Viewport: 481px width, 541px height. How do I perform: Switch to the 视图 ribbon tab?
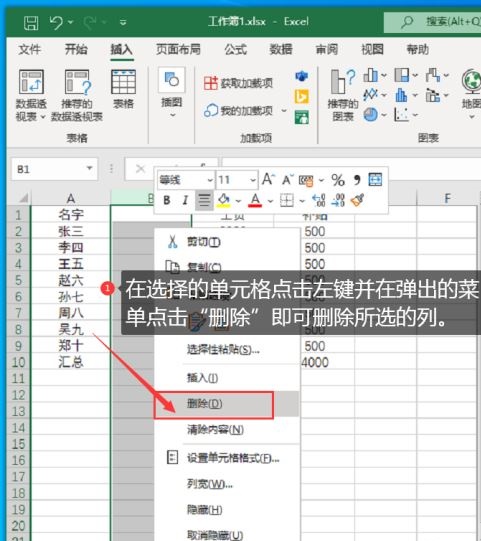click(372, 49)
